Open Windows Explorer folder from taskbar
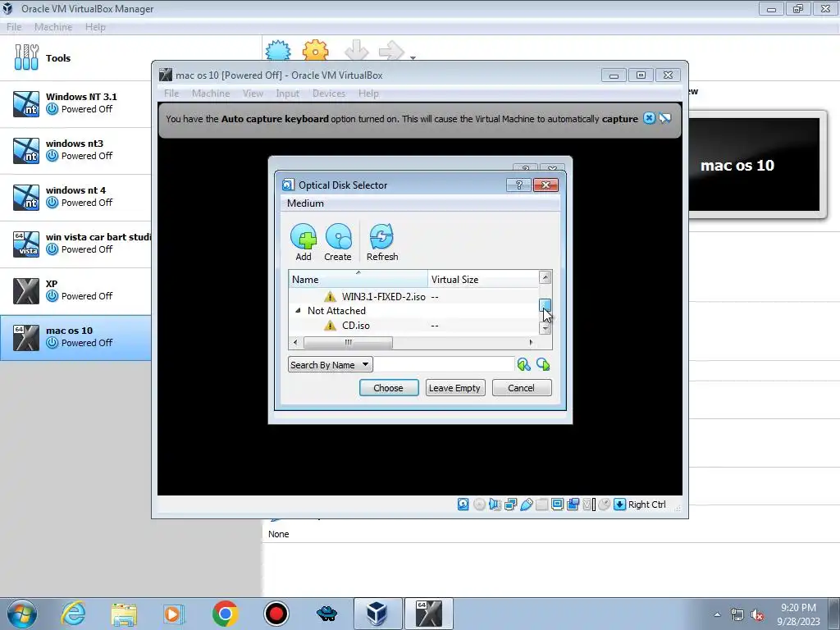Screen dimensions: 840x630 pyautogui.click(x=124, y=614)
